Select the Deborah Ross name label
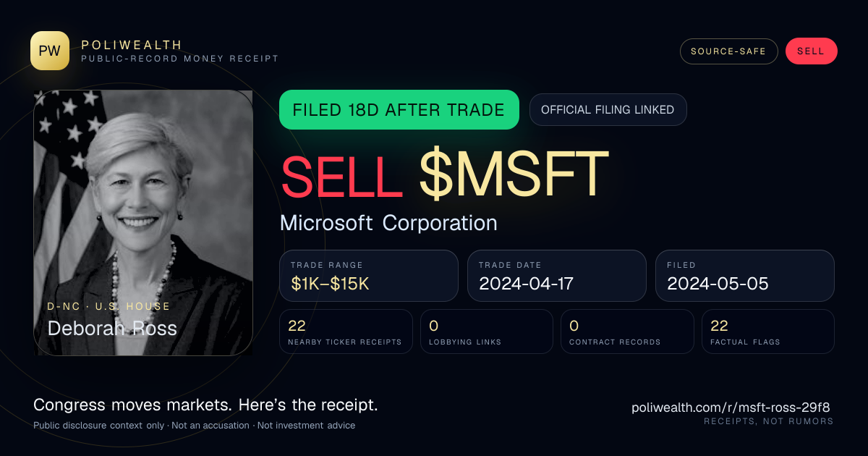Viewport: 868px width, 456px height. click(x=112, y=329)
